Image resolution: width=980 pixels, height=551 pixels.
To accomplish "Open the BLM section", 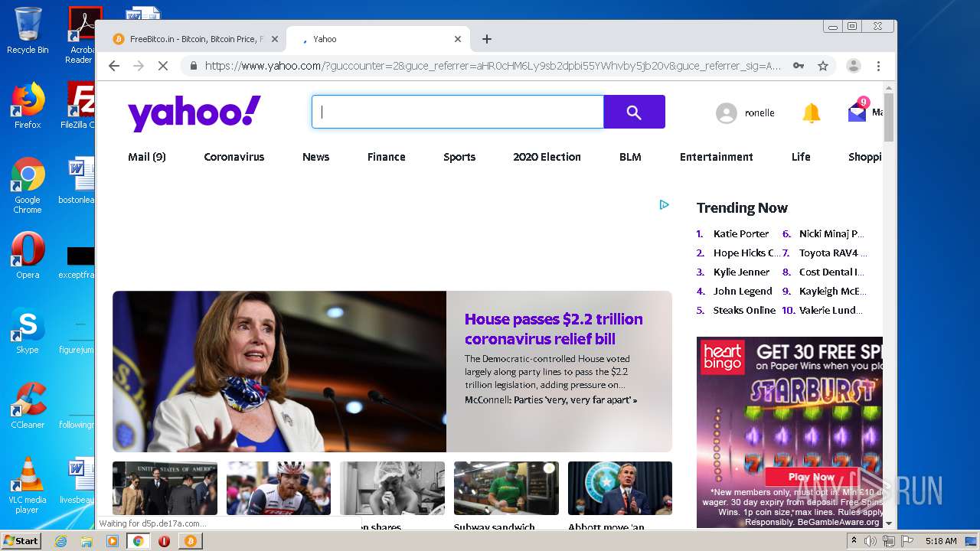I will tap(630, 157).
